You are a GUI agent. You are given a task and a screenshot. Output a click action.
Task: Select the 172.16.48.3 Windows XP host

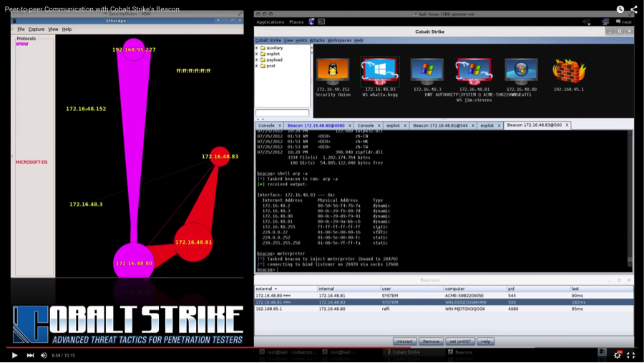(x=426, y=72)
